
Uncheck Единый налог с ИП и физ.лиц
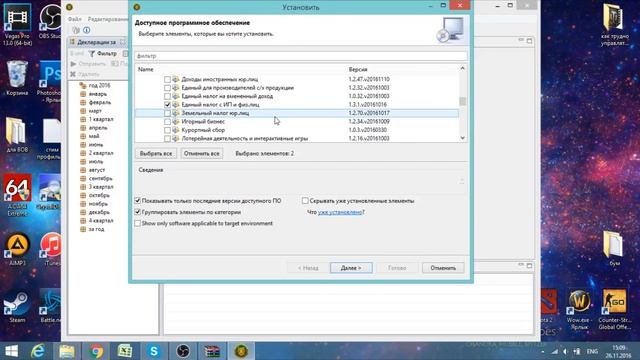(x=167, y=104)
